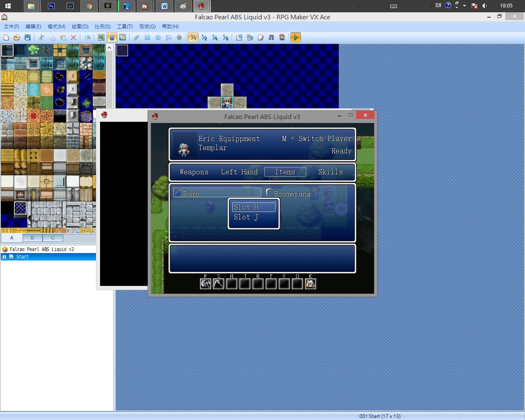The width and height of the screenshot is (525, 420).
Task: Open the Character Generator icon
Action: 282,37
